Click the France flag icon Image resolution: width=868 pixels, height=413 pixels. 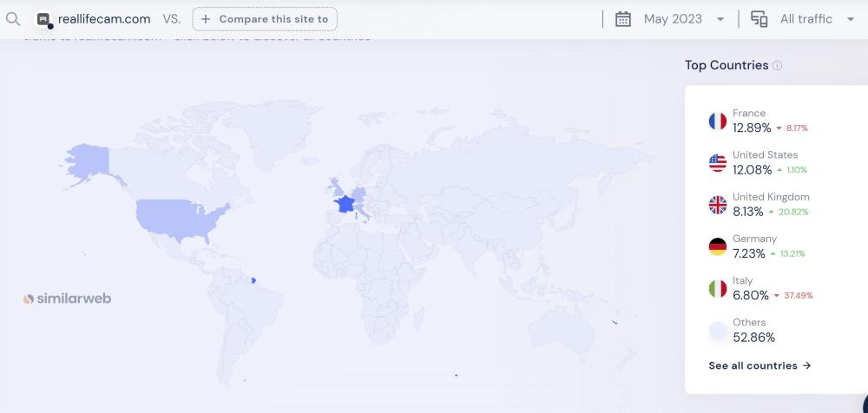(717, 121)
